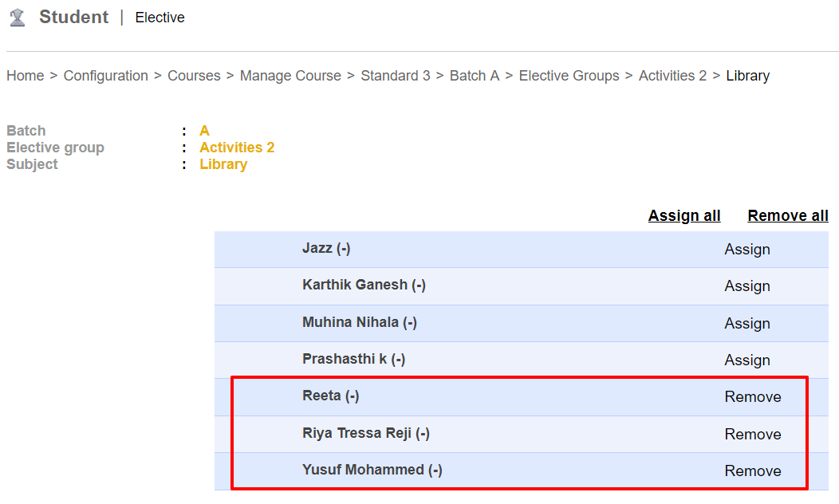Select Muhina Nihala (-) student name
The height and width of the screenshot is (504, 839).
(360, 323)
